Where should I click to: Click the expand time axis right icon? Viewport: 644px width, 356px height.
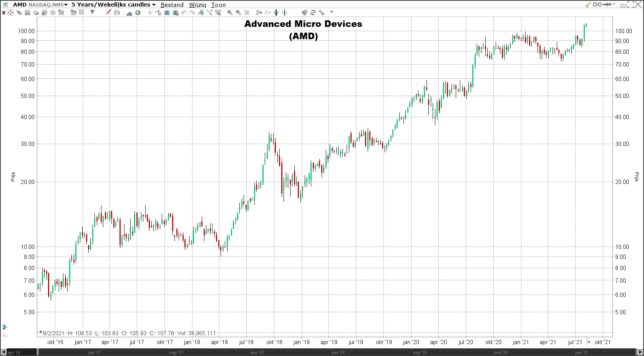point(259,13)
